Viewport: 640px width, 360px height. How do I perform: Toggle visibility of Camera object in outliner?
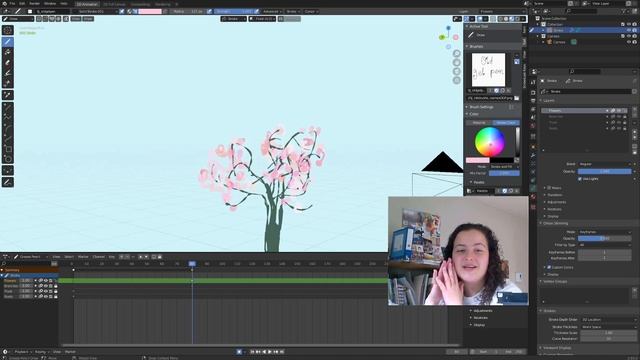point(629,42)
